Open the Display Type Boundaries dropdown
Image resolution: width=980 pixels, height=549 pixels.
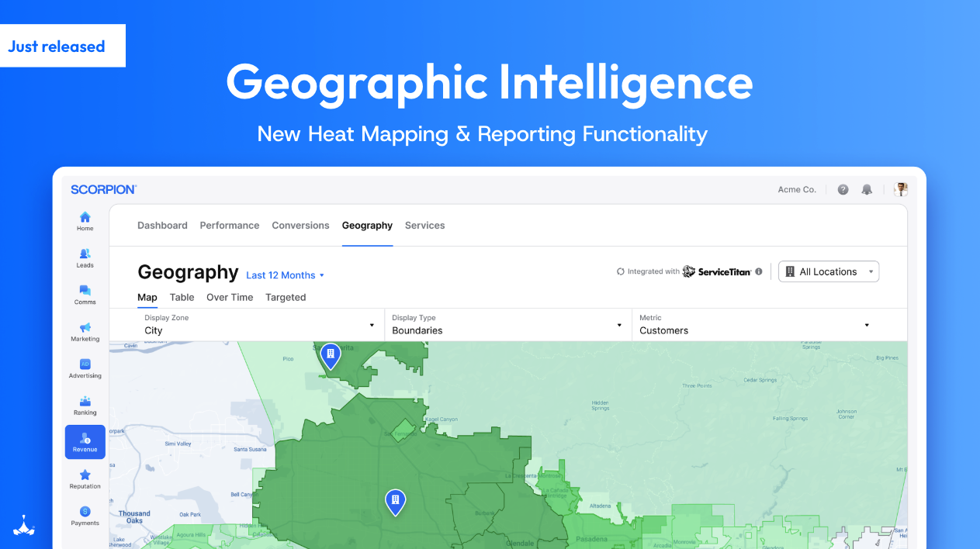507,325
